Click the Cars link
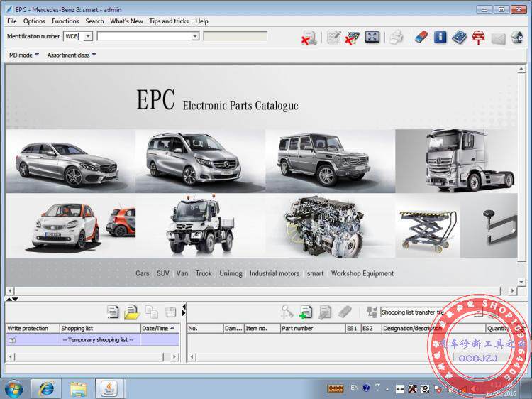The width and height of the screenshot is (532, 399). (x=142, y=273)
